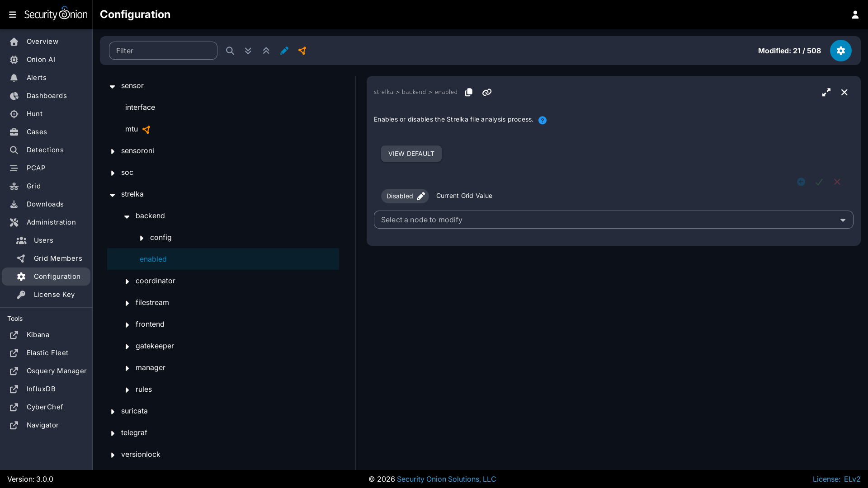Click the VIEW DEFAULT button
The image size is (868, 488).
click(x=411, y=154)
